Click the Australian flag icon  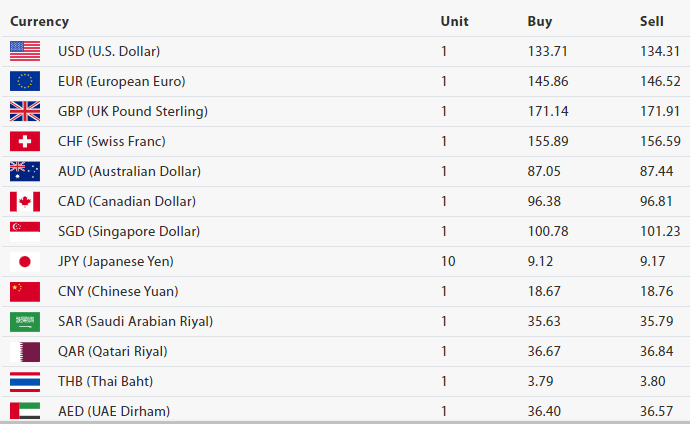(x=25, y=171)
